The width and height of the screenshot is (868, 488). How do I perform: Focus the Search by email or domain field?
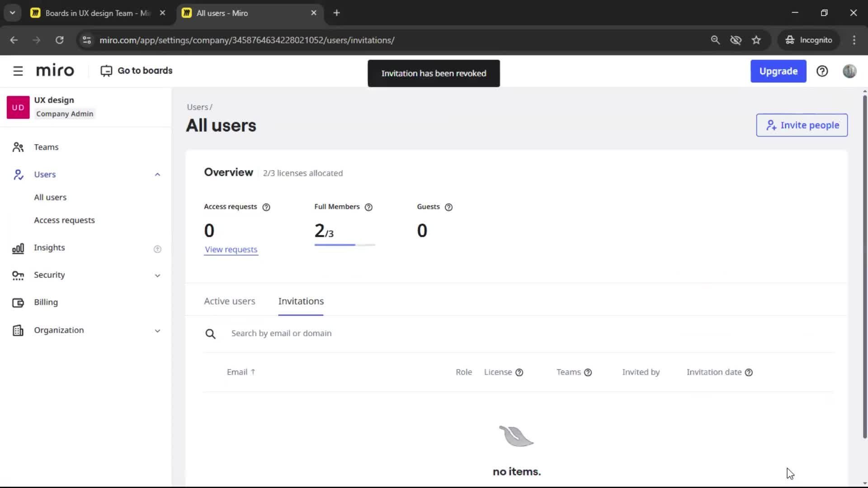tap(518, 333)
